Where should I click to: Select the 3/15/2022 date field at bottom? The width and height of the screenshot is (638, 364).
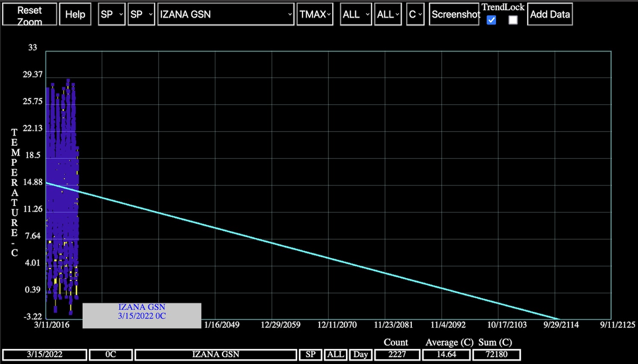[x=45, y=355]
